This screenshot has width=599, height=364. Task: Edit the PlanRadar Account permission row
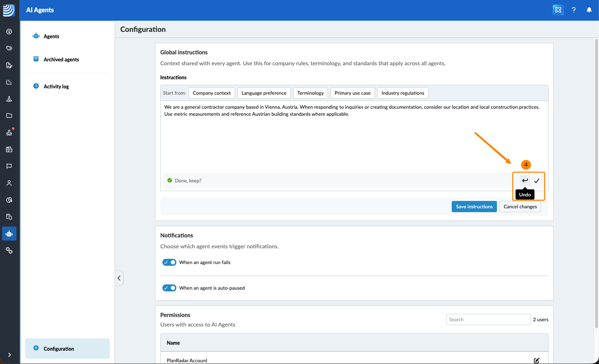537,360
